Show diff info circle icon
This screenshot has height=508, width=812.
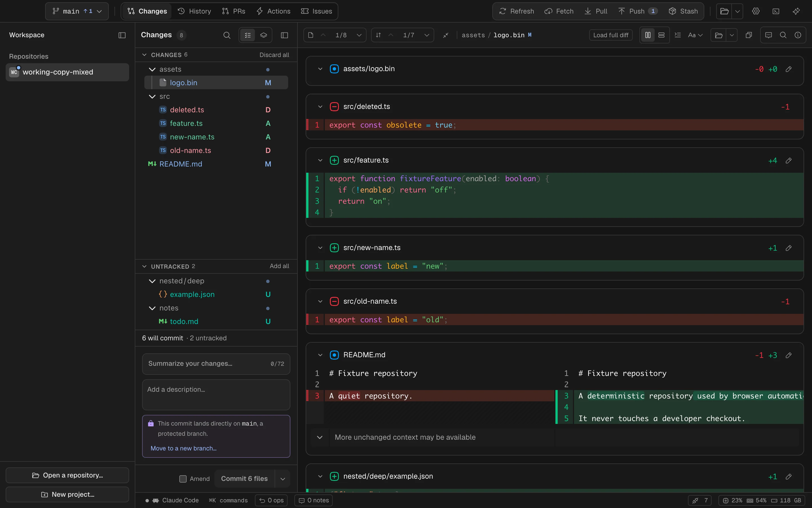[798, 35]
